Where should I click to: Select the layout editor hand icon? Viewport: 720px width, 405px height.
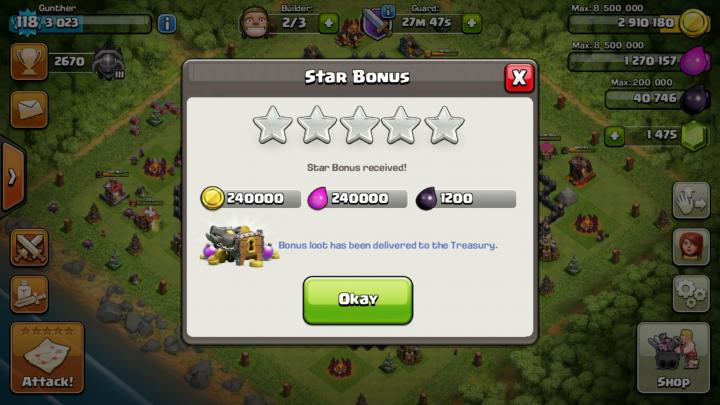point(691,200)
